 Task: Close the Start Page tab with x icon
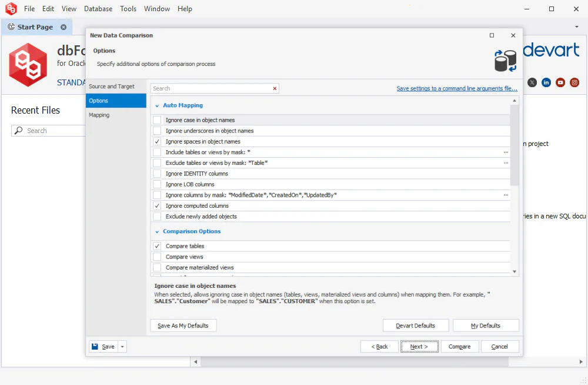click(64, 27)
